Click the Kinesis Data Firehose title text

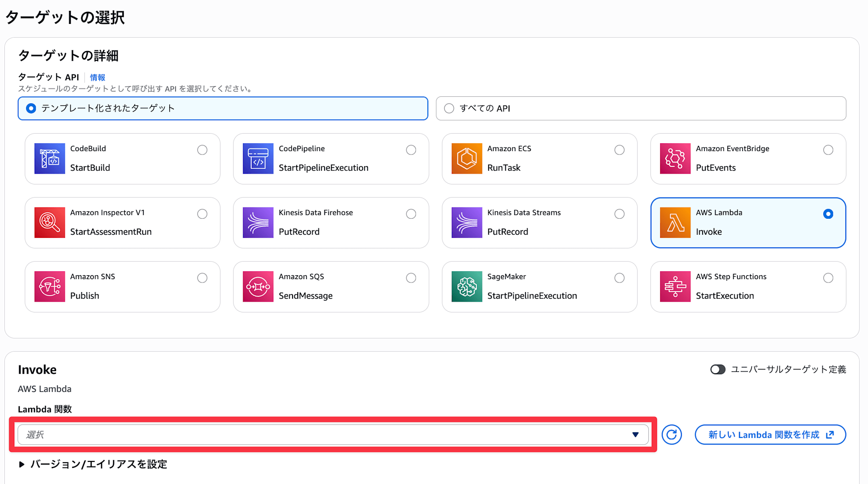click(316, 213)
